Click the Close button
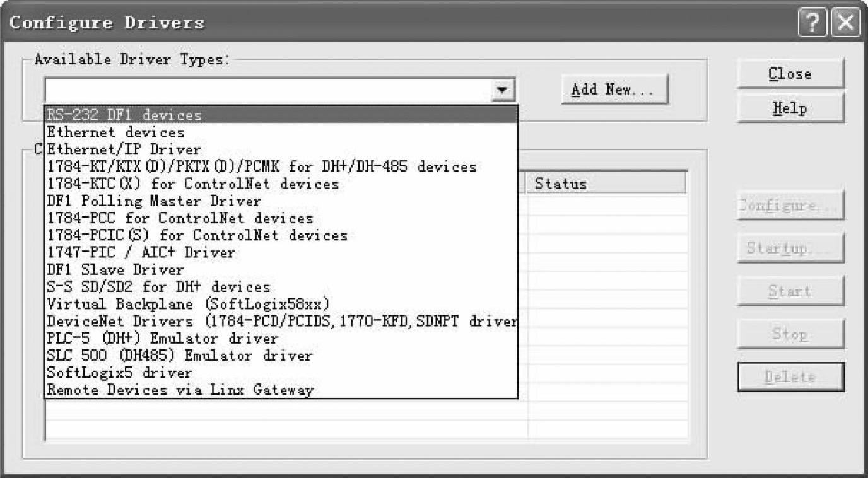The height and width of the screenshot is (478, 868). (x=790, y=74)
